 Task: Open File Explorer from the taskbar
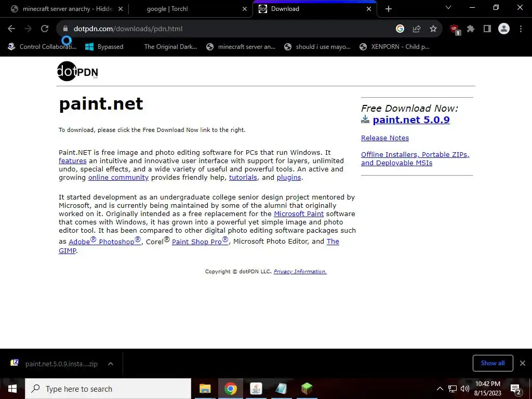(205, 389)
